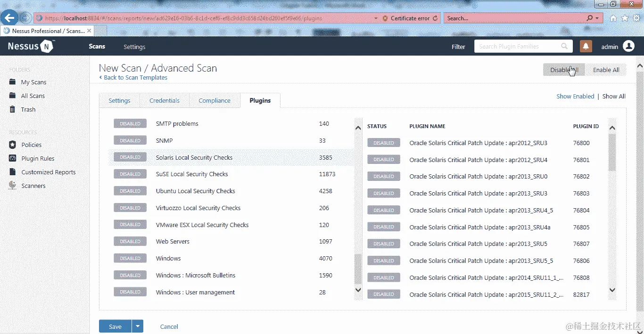Click the Plugin Rules sidebar icon
The width and height of the screenshot is (644, 334).
[x=13, y=158]
